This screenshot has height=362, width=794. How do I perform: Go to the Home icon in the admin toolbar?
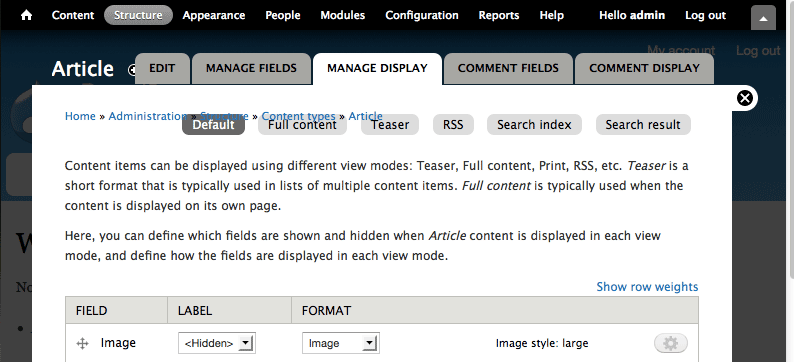(26, 15)
